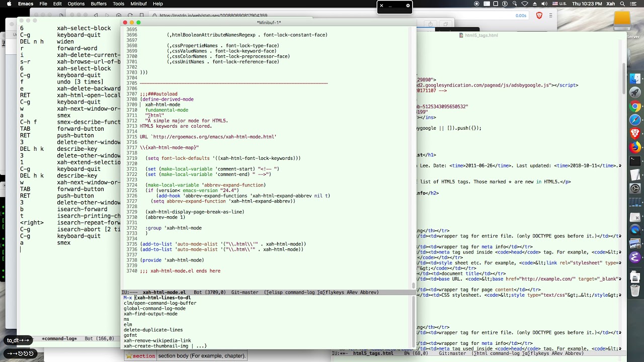Click the gear icon on black overlay

point(408,6)
